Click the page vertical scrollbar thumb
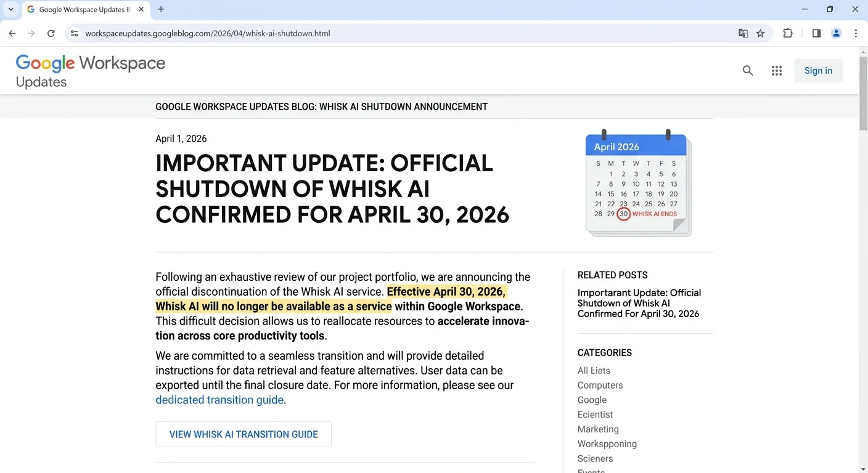The width and height of the screenshot is (868, 473). tap(863, 92)
